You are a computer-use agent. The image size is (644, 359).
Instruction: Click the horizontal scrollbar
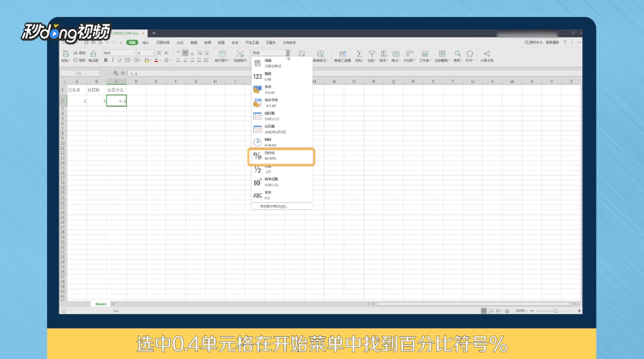click(473, 304)
